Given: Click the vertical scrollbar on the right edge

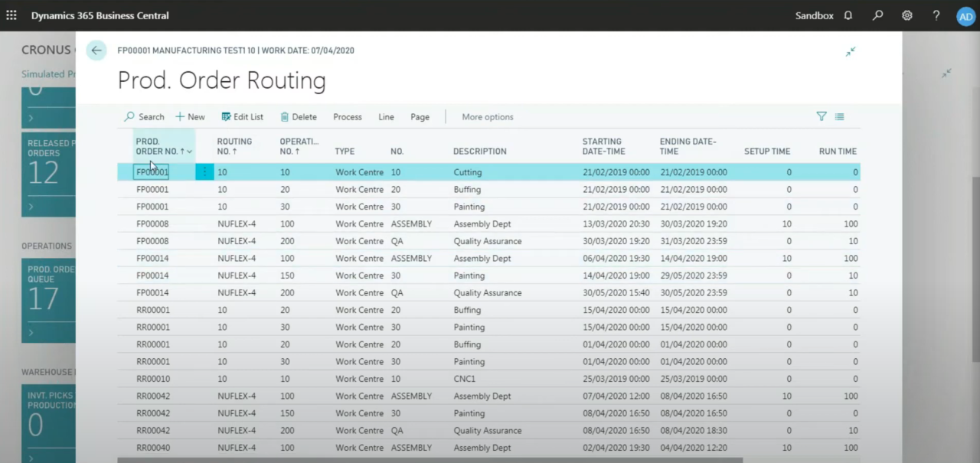Looking at the screenshot, I should click(x=975, y=268).
